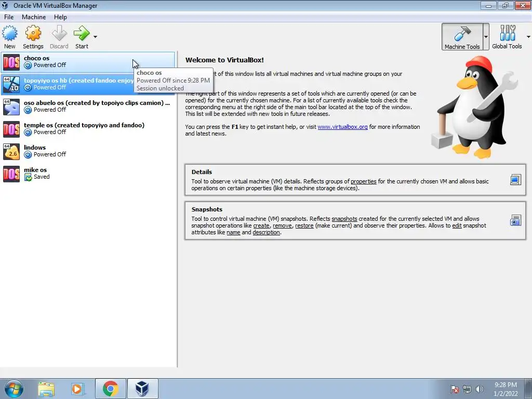Click the topoyiyo os hb Windows 10 icon

[11, 85]
